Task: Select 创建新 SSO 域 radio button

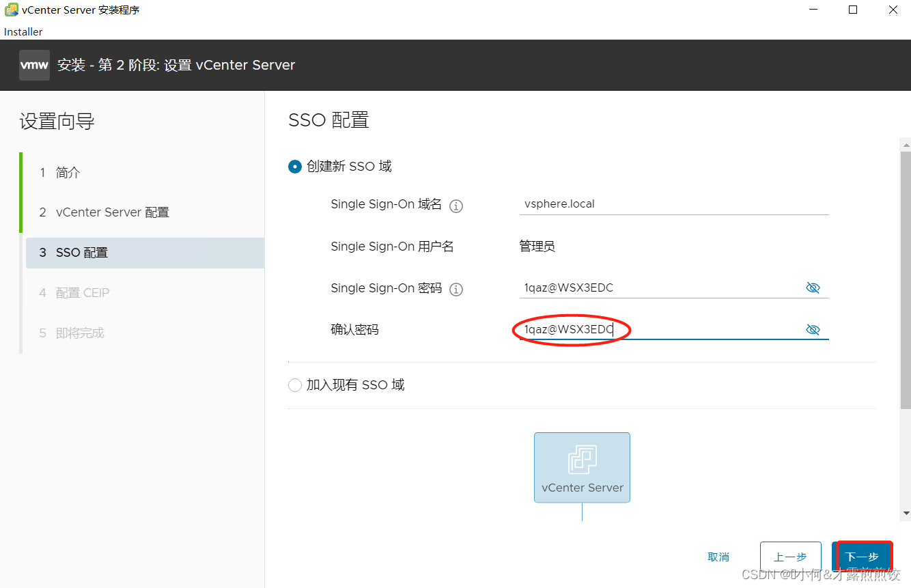Action: pos(295,167)
